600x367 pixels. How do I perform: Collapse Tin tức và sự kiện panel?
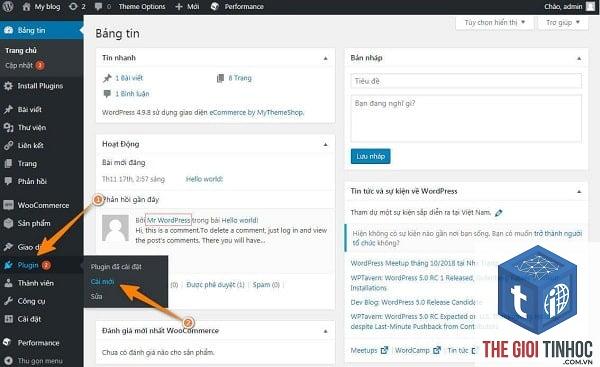click(x=579, y=191)
